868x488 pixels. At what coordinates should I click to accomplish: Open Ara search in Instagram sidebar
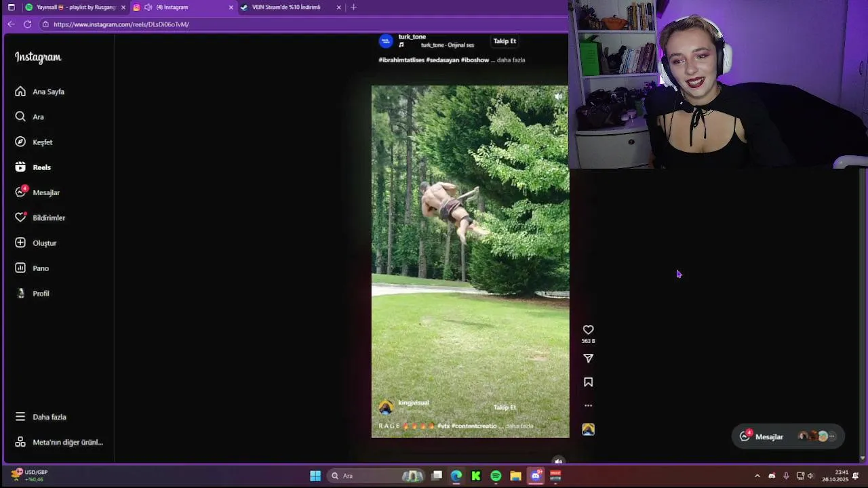coord(29,117)
